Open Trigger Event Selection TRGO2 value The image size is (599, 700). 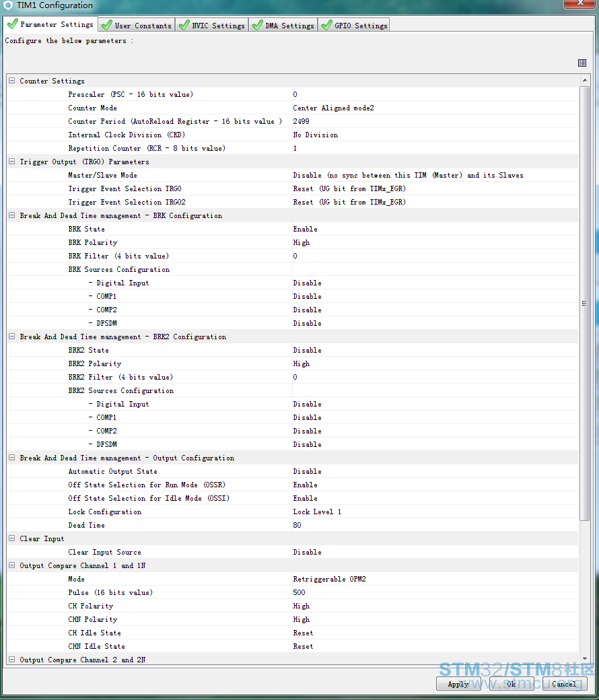point(435,202)
